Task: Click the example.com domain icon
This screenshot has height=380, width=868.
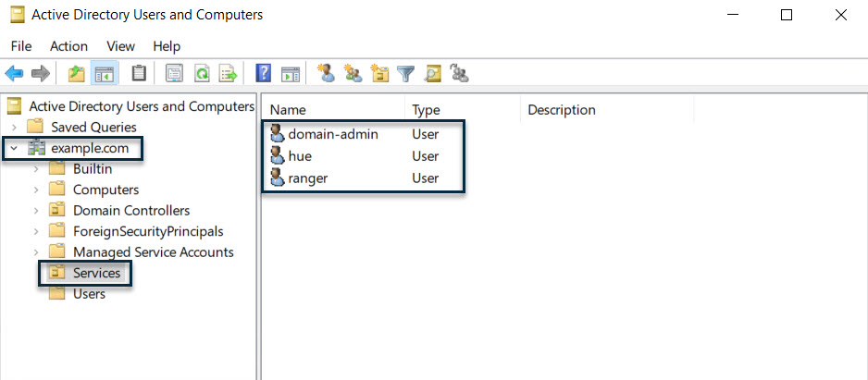Action: pos(38,148)
